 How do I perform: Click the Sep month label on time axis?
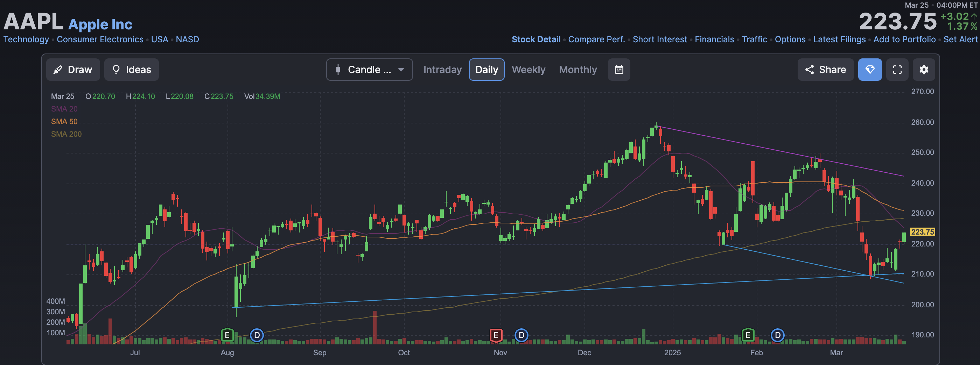pos(320,352)
